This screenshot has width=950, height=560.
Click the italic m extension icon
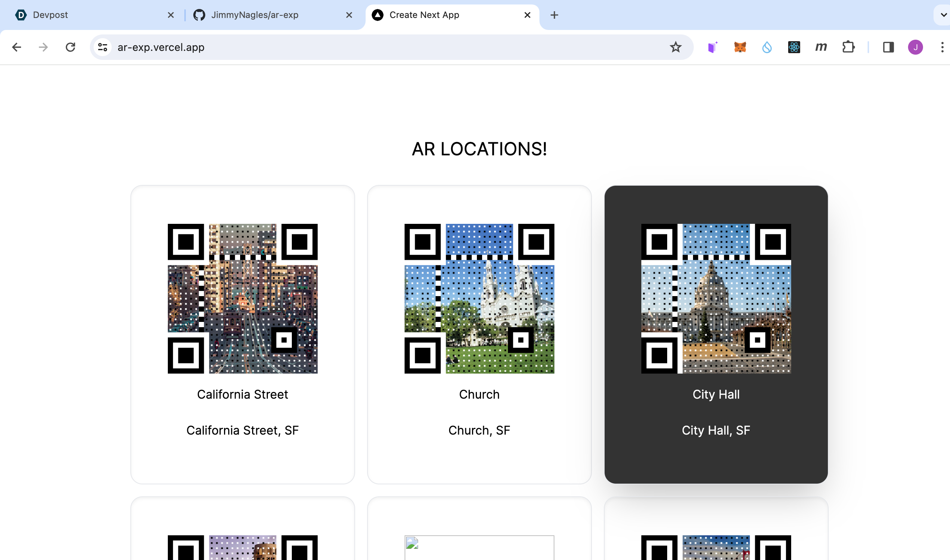[821, 47]
